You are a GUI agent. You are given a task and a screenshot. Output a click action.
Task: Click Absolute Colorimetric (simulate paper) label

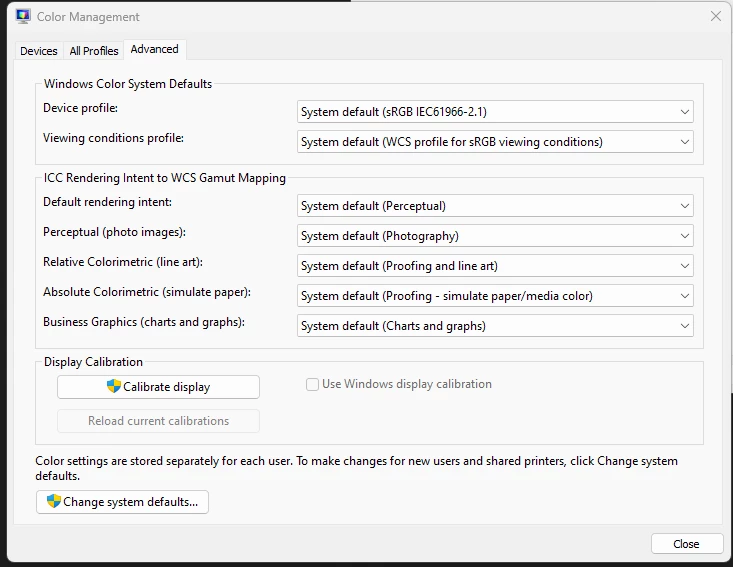147,292
